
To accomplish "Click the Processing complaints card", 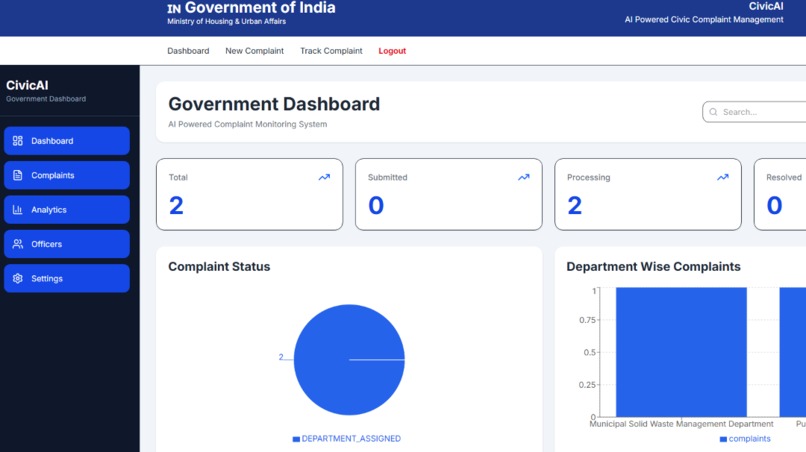I will [x=648, y=194].
